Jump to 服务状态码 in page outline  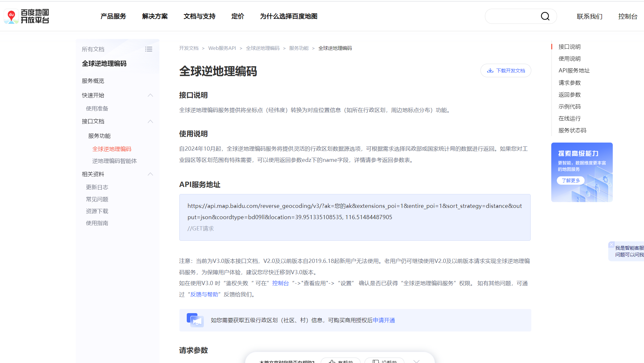tap(572, 130)
